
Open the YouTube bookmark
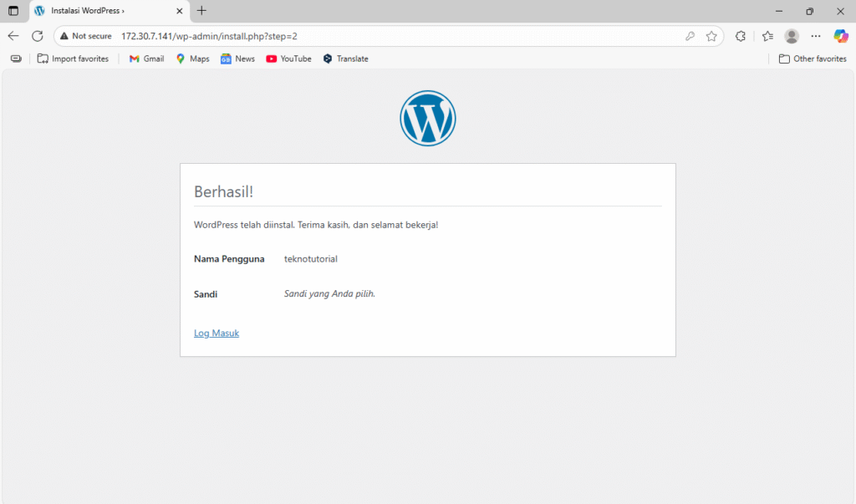click(288, 59)
